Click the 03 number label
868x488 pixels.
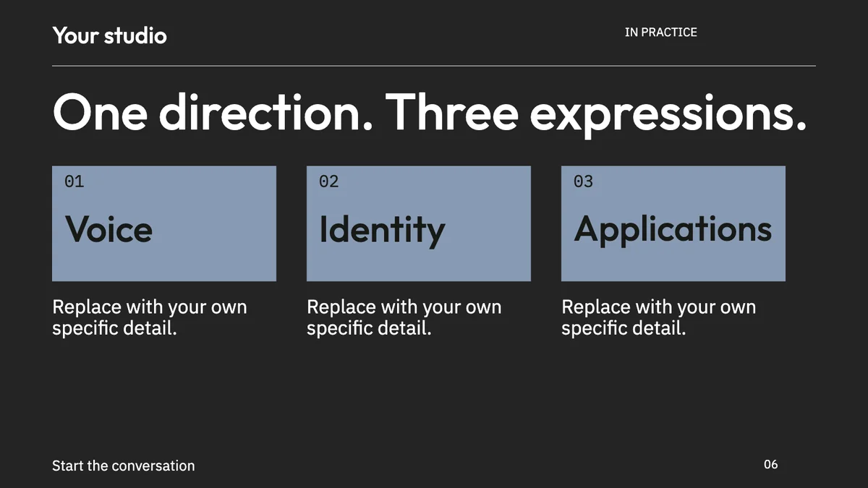point(584,181)
